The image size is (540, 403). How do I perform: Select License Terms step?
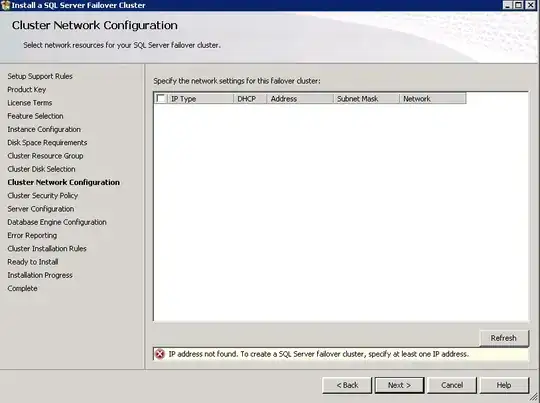pyautogui.click(x=30, y=103)
